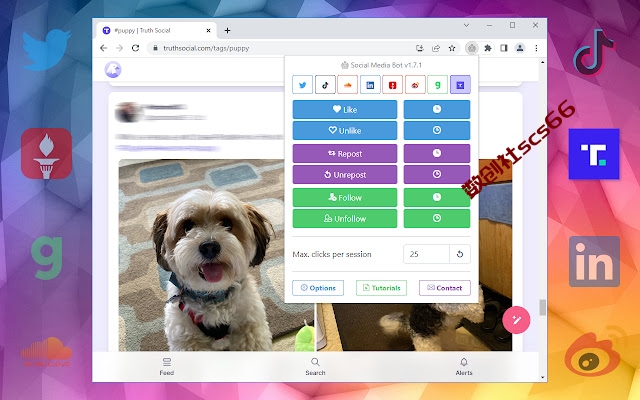Image resolution: width=640 pixels, height=400 pixels.
Task: Open the clock timer next to Follow
Action: pyautogui.click(x=437, y=198)
